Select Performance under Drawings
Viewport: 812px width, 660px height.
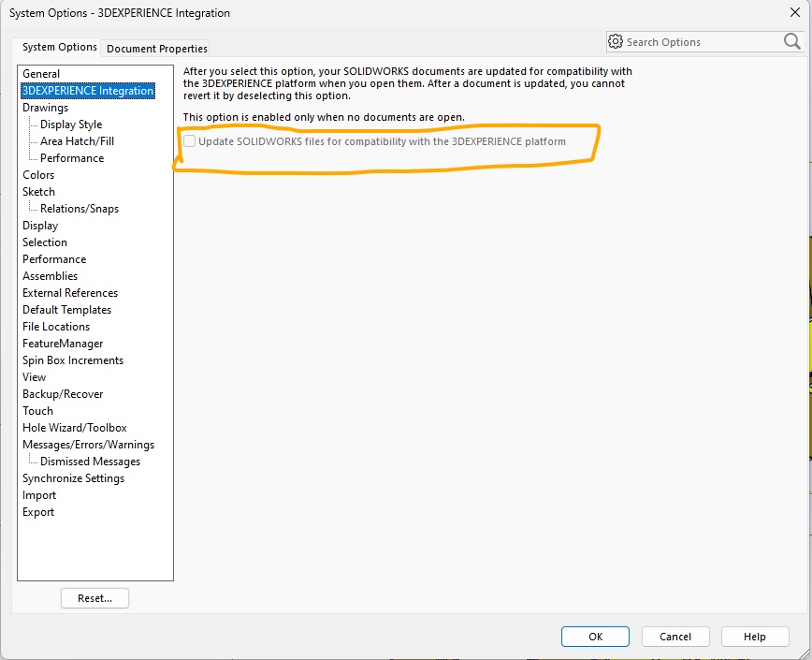pos(72,158)
